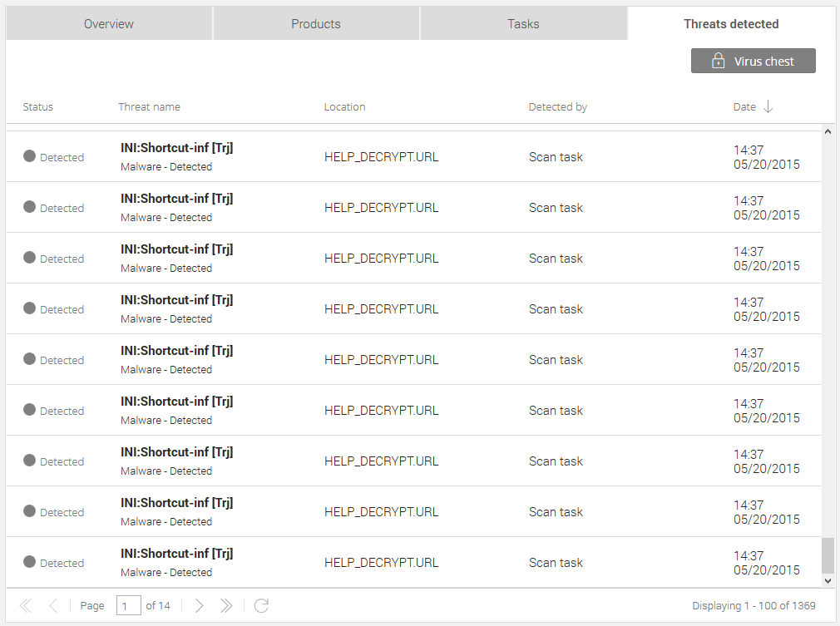Switch to the Overview tab
This screenshot has width=840, height=626.
pyautogui.click(x=109, y=24)
